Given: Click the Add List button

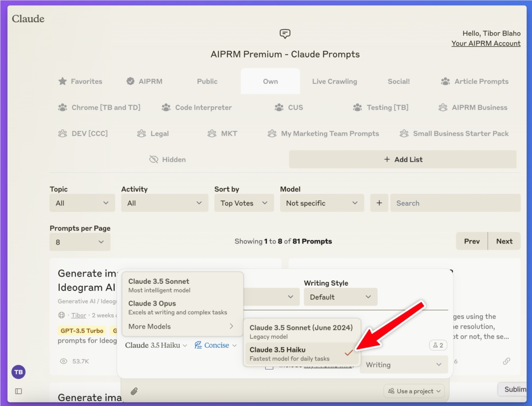Looking at the screenshot, I should click(x=403, y=160).
